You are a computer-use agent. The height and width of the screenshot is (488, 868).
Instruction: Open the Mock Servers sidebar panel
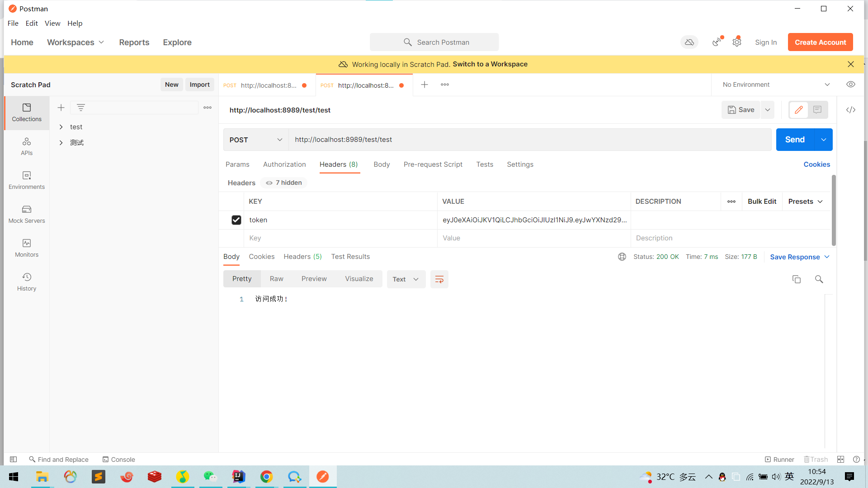pos(27,214)
